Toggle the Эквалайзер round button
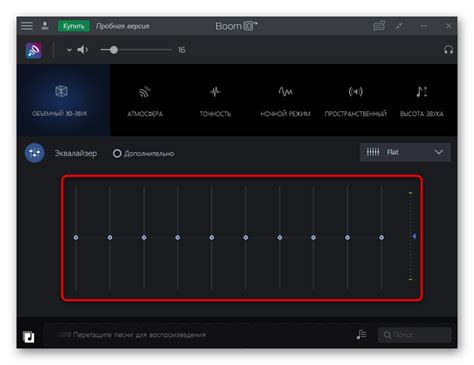Image resolution: width=474 pixels, height=365 pixels. pyautogui.click(x=35, y=153)
